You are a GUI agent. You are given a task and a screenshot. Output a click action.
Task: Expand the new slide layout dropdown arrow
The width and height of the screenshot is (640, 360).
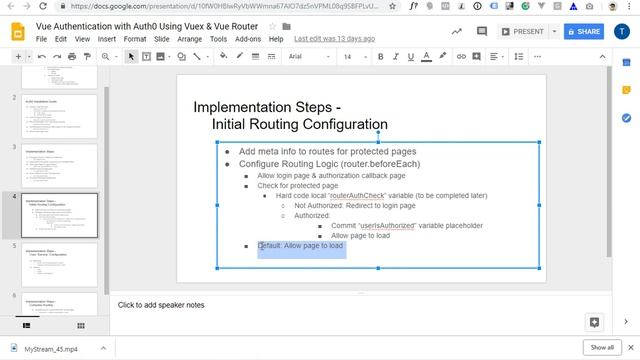[29, 57]
